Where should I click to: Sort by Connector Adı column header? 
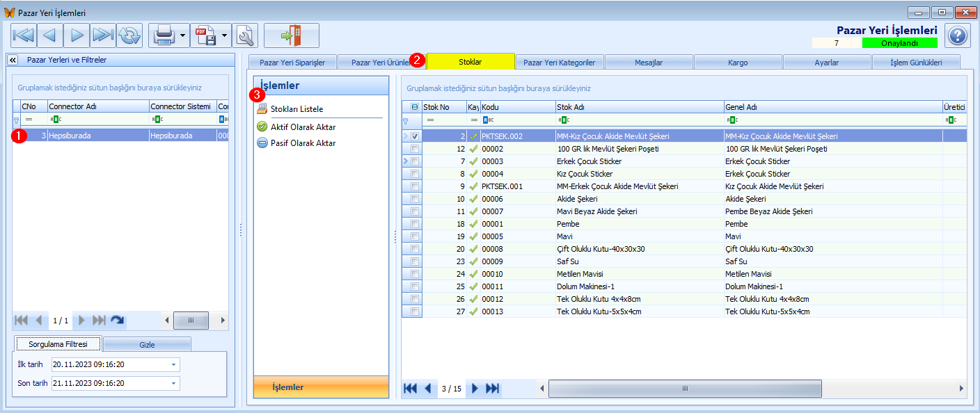pyautogui.click(x=98, y=106)
